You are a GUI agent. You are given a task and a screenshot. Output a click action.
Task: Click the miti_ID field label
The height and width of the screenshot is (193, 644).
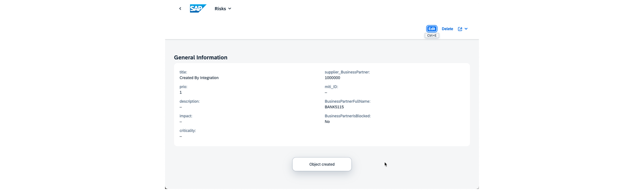tap(331, 87)
